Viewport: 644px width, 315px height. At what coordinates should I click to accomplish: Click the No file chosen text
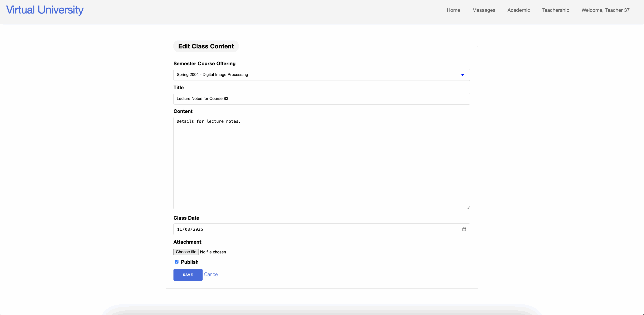(x=213, y=252)
